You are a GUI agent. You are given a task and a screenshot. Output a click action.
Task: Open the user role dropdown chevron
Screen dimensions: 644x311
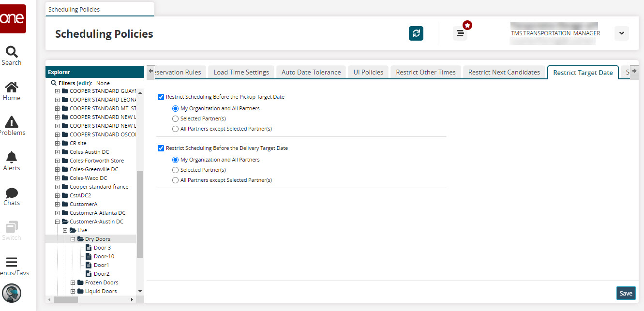621,33
